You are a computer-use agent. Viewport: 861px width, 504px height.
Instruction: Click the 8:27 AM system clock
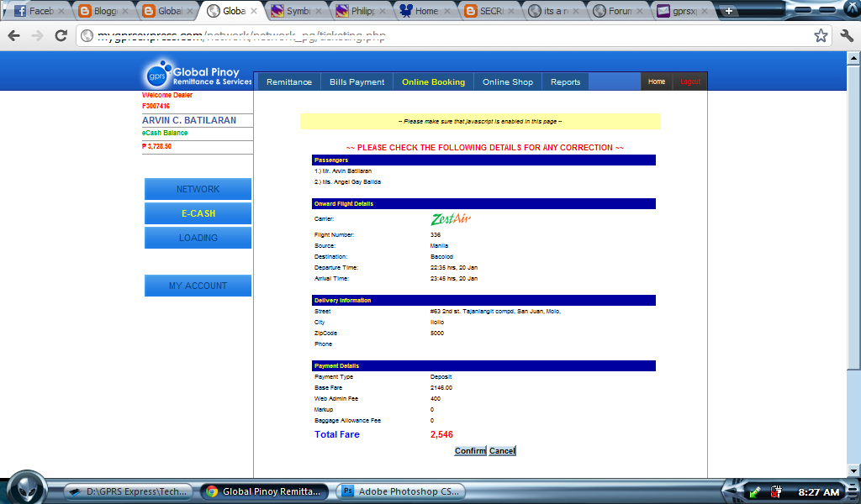click(x=818, y=492)
